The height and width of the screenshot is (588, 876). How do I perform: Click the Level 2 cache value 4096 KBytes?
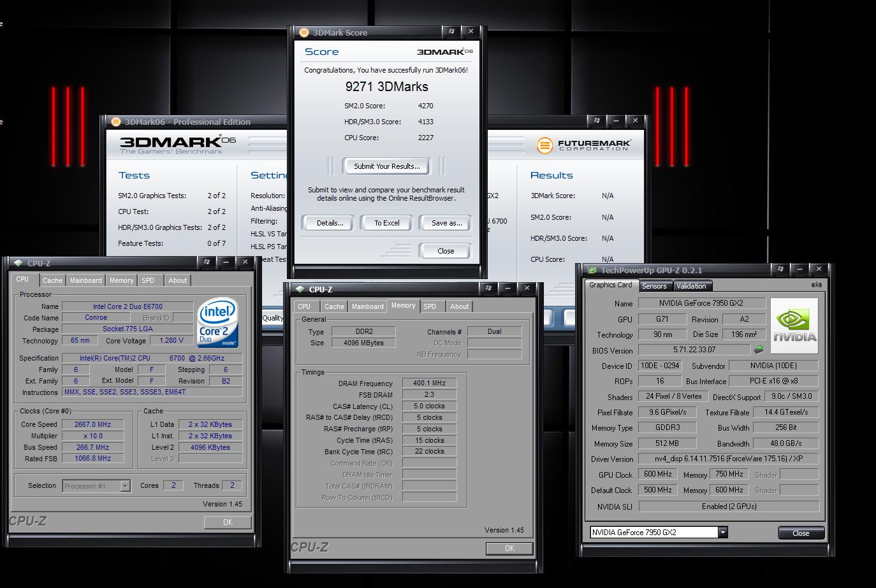[210, 447]
